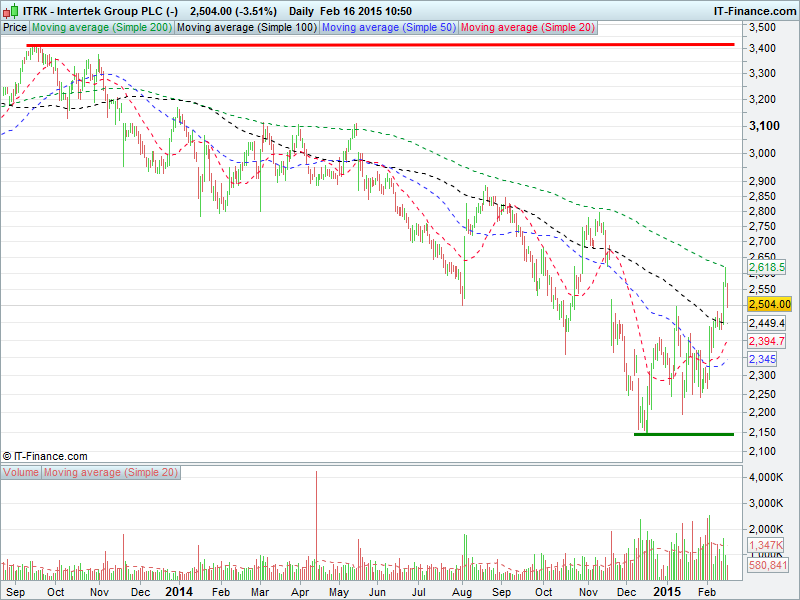Select Moving average (Simple 50) legend label
The width and height of the screenshot is (800, 600).
pyautogui.click(x=389, y=28)
